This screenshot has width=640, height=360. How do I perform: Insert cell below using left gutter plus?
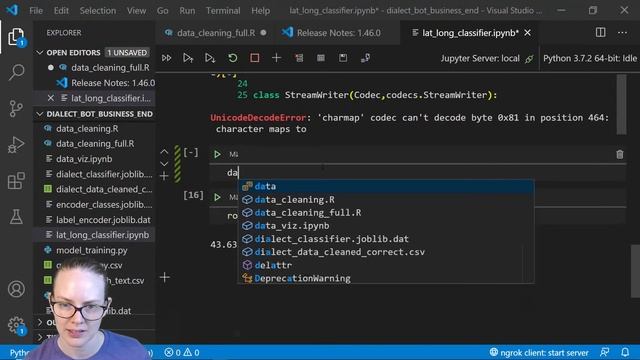click(x=164, y=176)
